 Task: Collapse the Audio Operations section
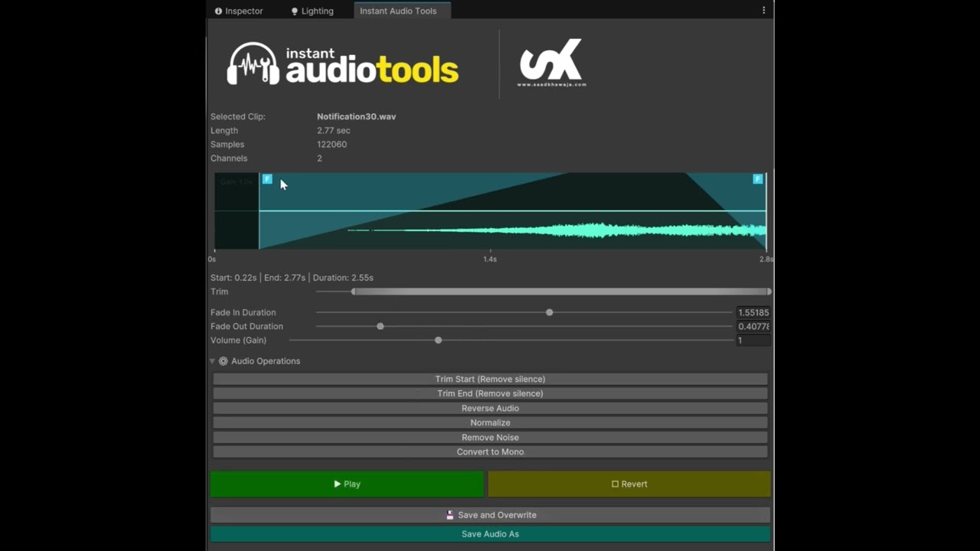213,361
